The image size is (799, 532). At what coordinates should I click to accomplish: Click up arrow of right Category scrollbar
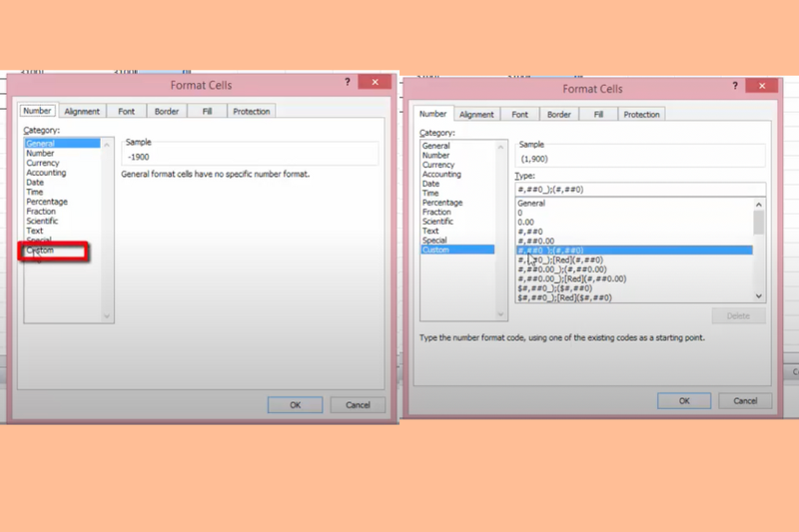501,147
